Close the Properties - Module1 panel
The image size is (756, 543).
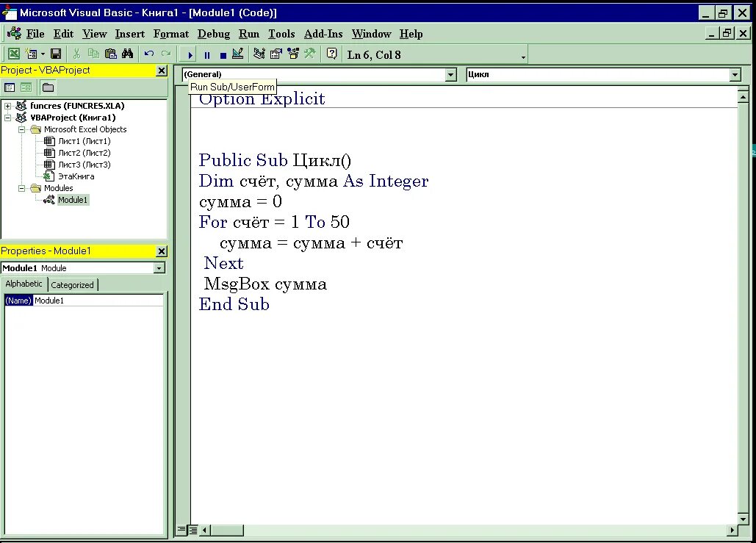pyautogui.click(x=162, y=251)
